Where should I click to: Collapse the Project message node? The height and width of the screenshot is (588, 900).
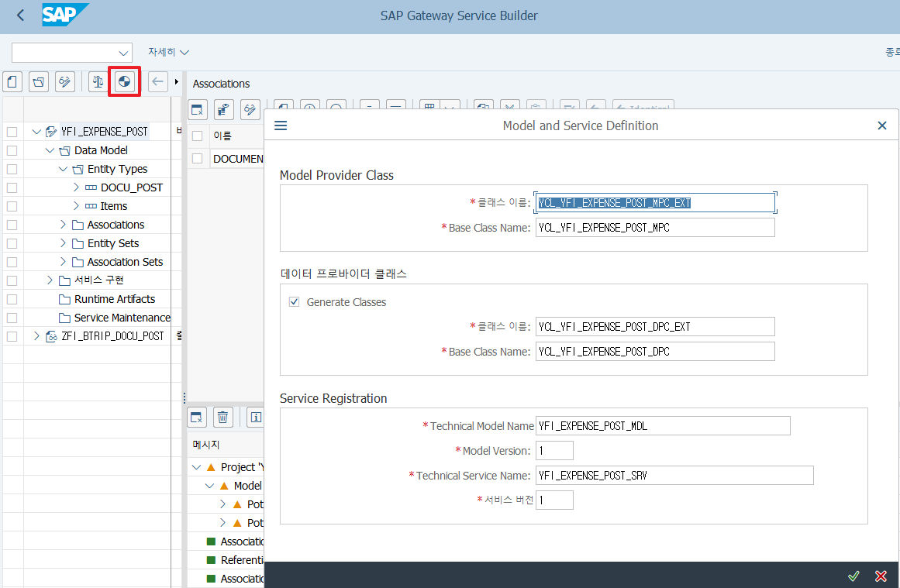196,467
